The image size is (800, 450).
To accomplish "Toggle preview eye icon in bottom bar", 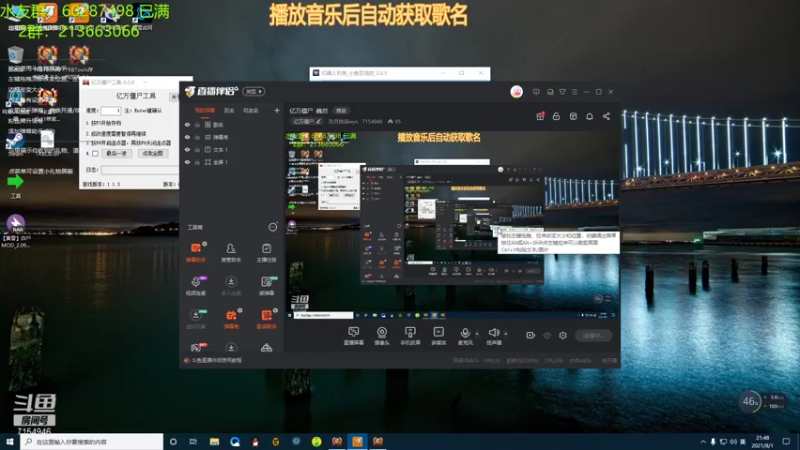I will pyautogui.click(x=547, y=335).
